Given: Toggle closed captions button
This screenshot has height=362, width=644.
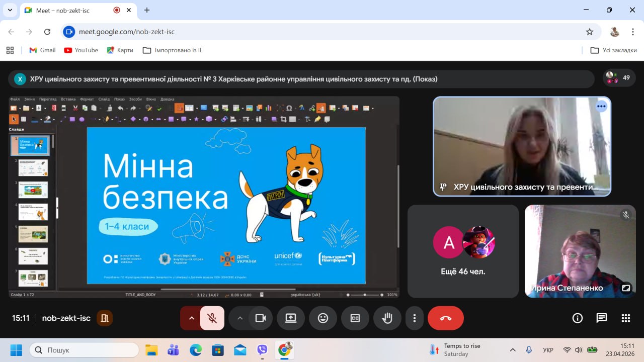Looking at the screenshot, I should coord(355,318).
